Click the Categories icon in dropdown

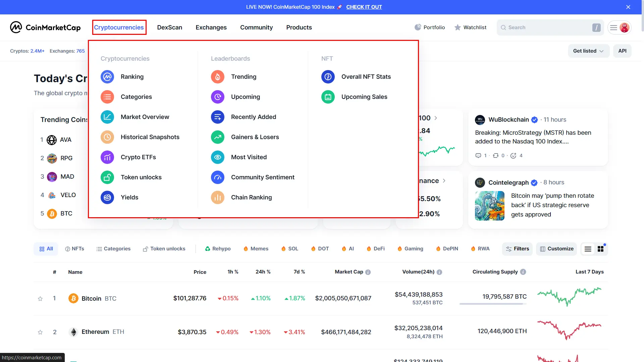click(x=107, y=96)
